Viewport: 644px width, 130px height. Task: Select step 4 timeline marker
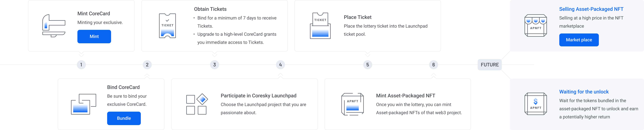click(x=280, y=65)
